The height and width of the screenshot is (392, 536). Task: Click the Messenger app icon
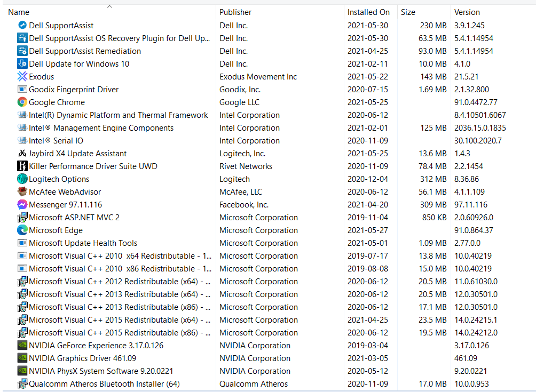[x=22, y=205]
